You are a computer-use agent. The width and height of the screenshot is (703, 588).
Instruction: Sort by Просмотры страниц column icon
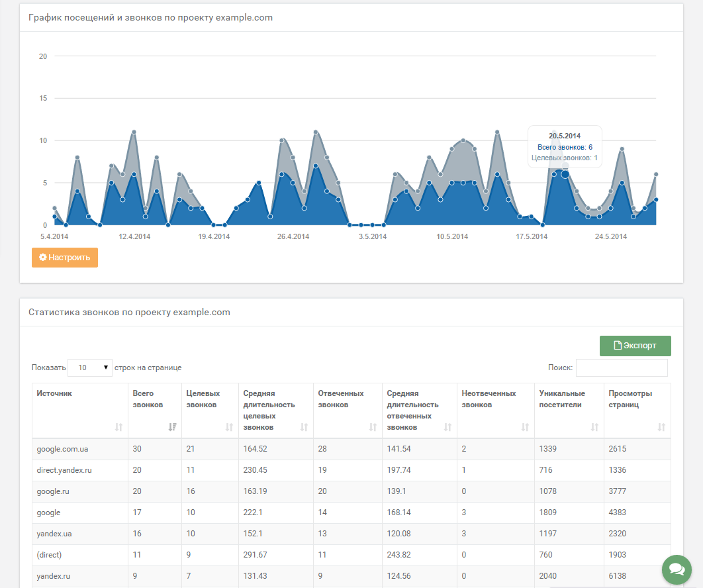[661, 427]
